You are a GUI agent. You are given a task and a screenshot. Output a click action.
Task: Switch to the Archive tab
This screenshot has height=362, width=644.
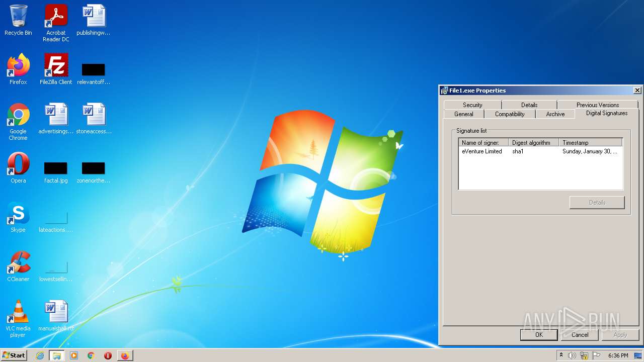(555, 114)
